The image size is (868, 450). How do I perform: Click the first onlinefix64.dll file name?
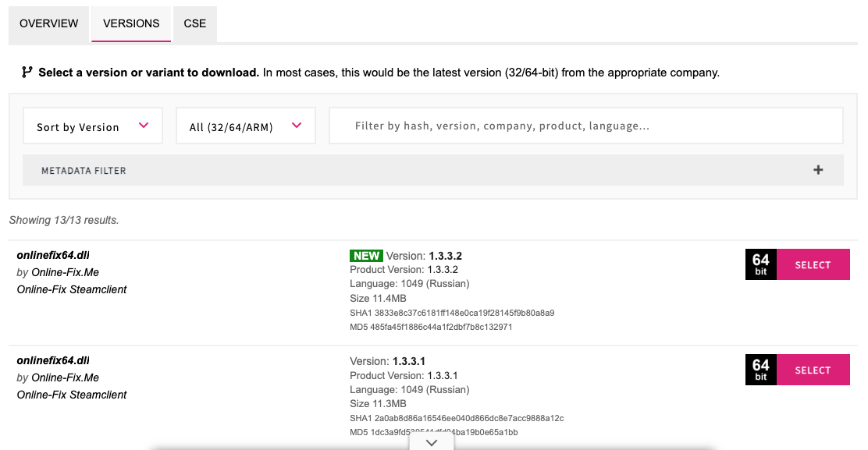tap(53, 255)
